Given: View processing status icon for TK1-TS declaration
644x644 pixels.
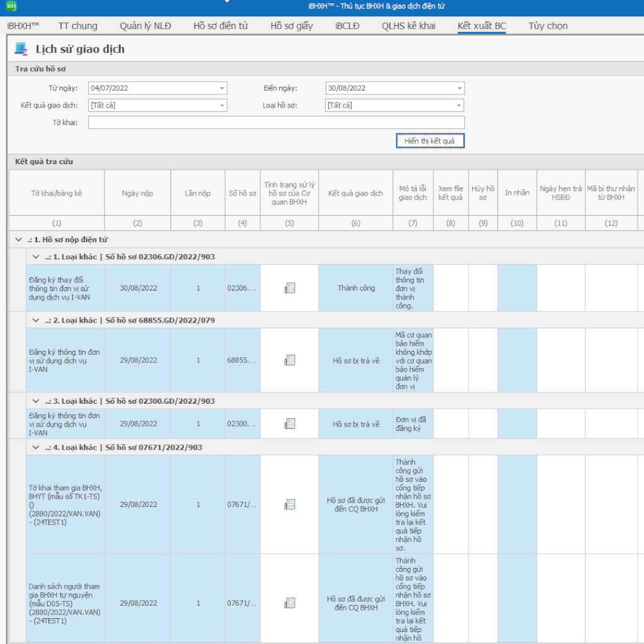Looking at the screenshot, I should click(289, 504).
